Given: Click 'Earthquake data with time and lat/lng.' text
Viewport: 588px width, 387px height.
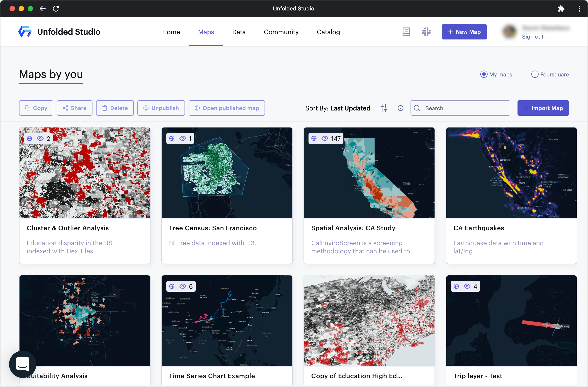Looking at the screenshot, I should [498, 247].
